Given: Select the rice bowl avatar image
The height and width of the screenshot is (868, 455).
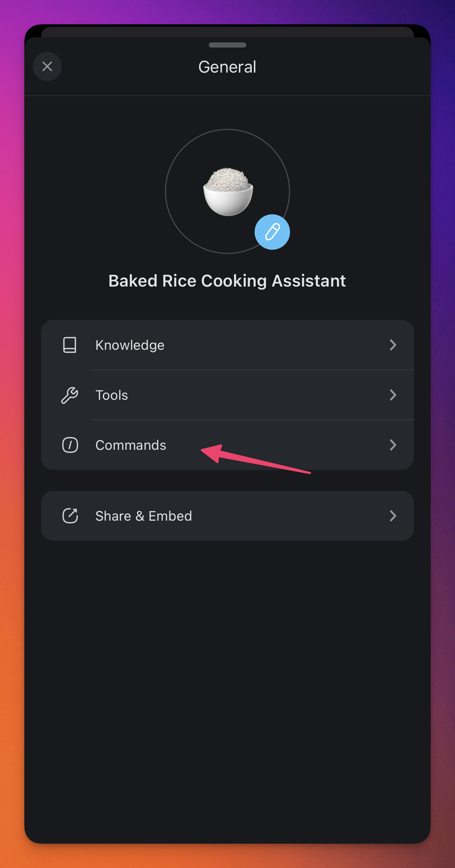Looking at the screenshot, I should 228,192.
